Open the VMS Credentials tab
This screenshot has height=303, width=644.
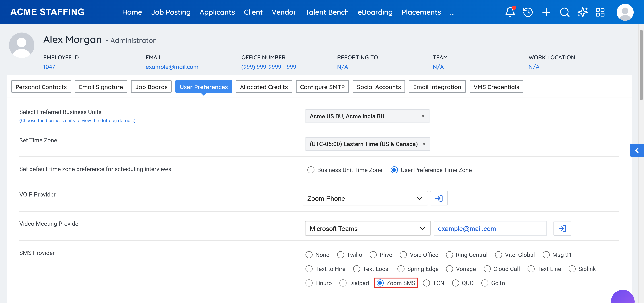496,87
